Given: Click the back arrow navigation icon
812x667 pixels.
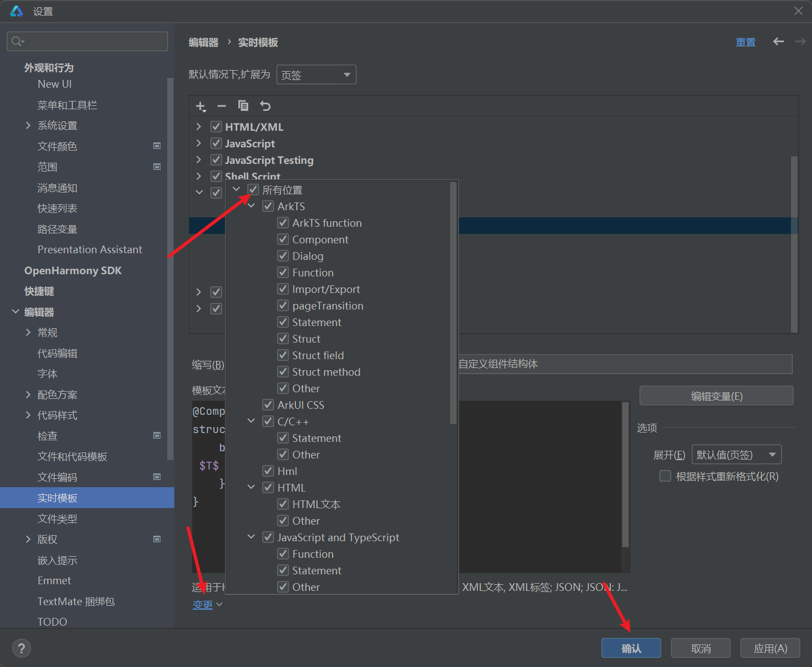Looking at the screenshot, I should [x=778, y=42].
